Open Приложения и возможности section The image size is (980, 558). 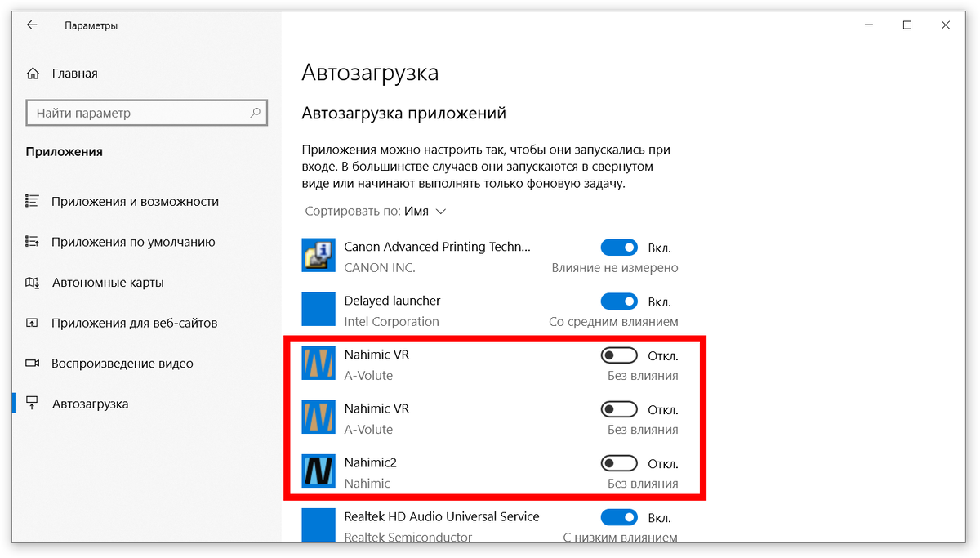click(x=135, y=201)
